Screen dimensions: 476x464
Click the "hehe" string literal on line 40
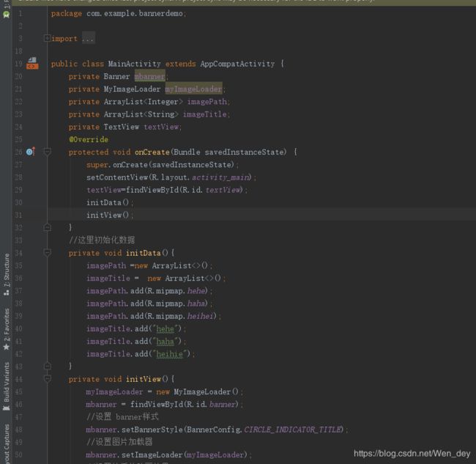(166, 329)
